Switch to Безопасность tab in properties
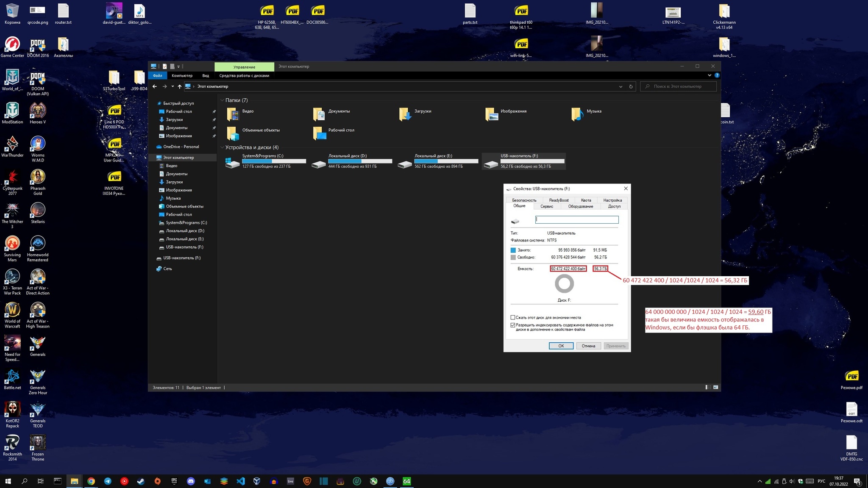868x488 pixels. pyautogui.click(x=524, y=200)
